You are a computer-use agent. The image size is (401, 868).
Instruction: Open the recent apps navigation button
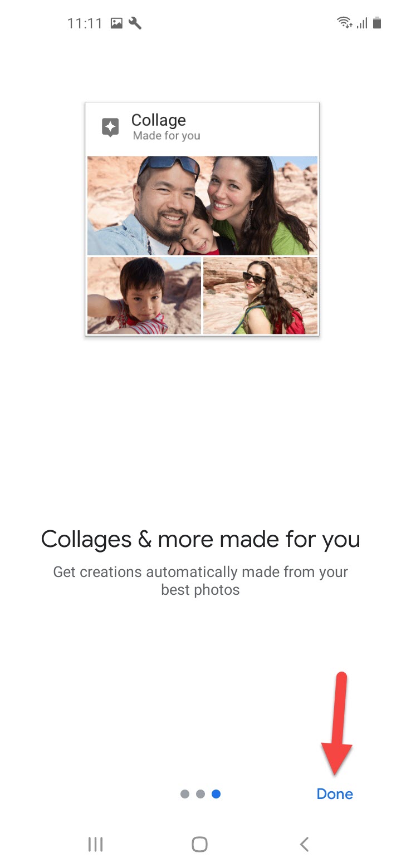point(96,845)
